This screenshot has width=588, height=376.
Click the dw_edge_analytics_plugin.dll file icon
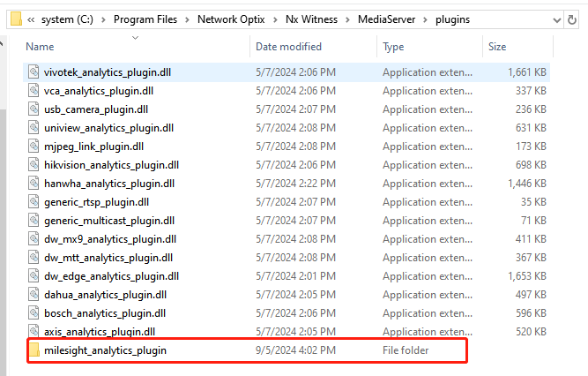click(x=33, y=276)
